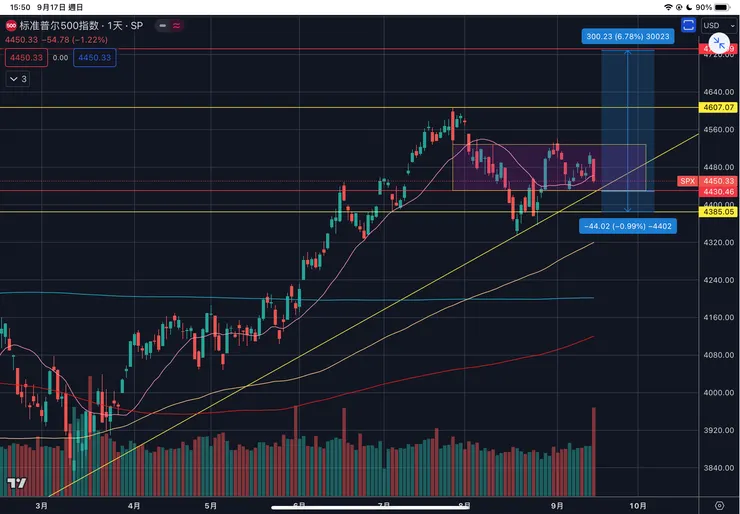
Task: Click the red SPX price label
Action: (x=687, y=181)
